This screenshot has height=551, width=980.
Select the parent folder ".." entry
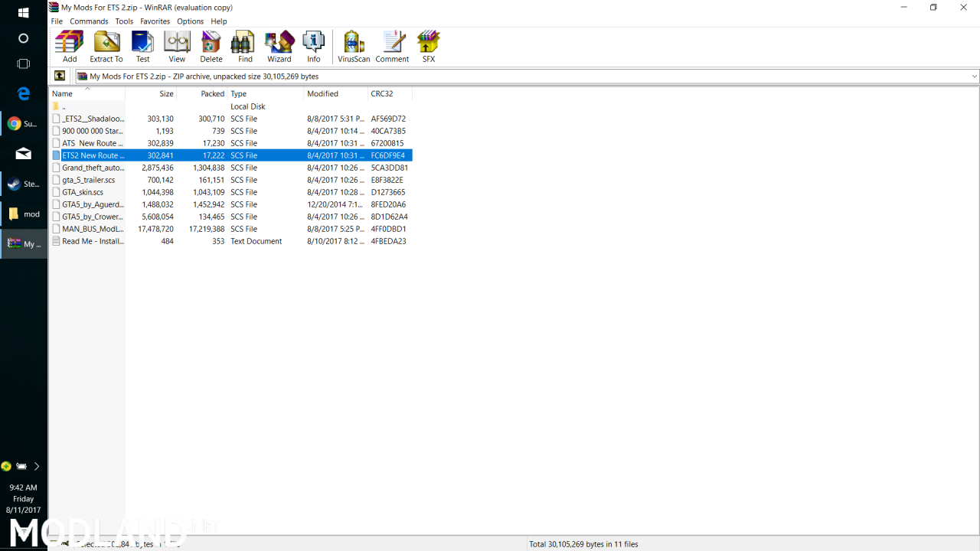(x=64, y=106)
